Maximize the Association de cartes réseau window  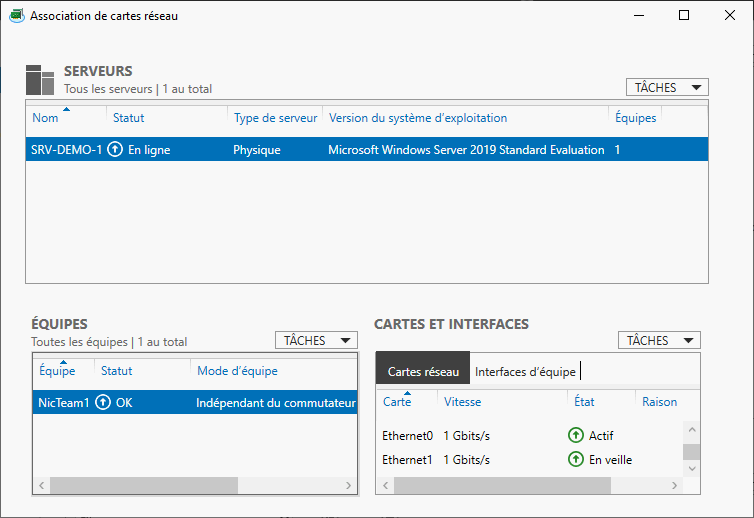684,16
